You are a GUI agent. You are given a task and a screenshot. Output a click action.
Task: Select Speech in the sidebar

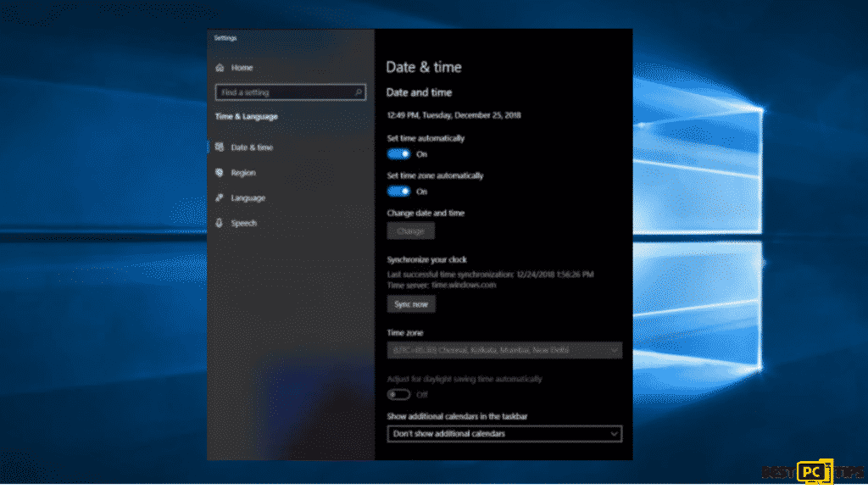pyautogui.click(x=243, y=224)
